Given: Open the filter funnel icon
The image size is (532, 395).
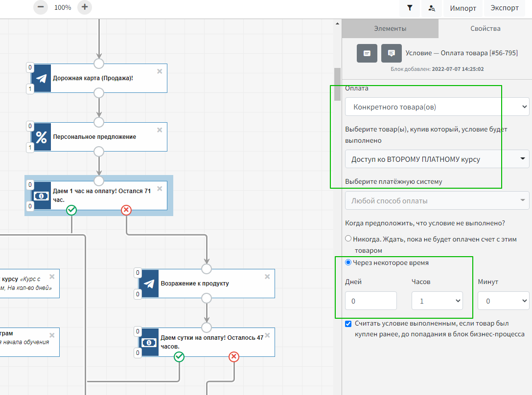Looking at the screenshot, I should pyautogui.click(x=409, y=8).
